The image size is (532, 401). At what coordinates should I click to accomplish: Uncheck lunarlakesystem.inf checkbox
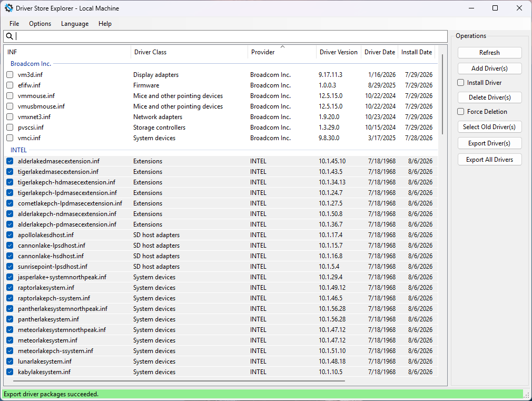[10, 361]
